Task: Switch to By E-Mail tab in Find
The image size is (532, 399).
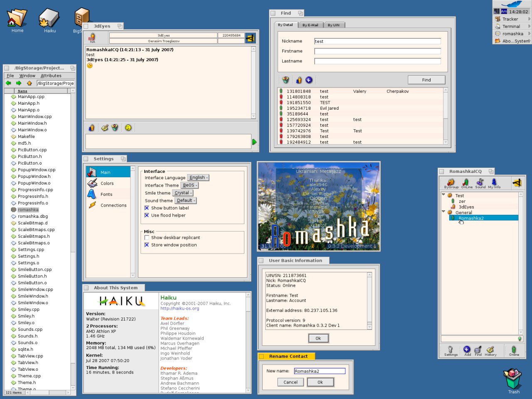Action: tap(310, 25)
